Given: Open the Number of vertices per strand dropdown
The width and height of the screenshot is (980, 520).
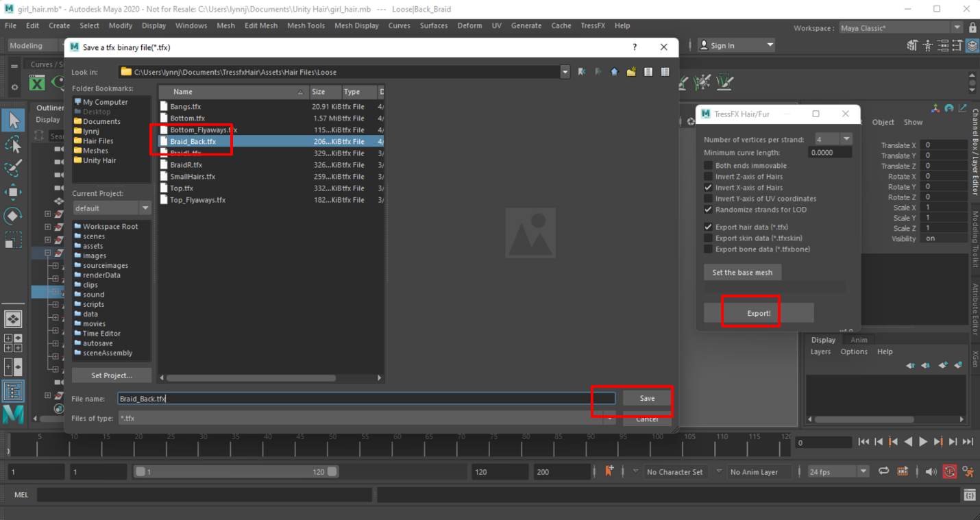Looking at the screenshot, I should click(846, 138).
